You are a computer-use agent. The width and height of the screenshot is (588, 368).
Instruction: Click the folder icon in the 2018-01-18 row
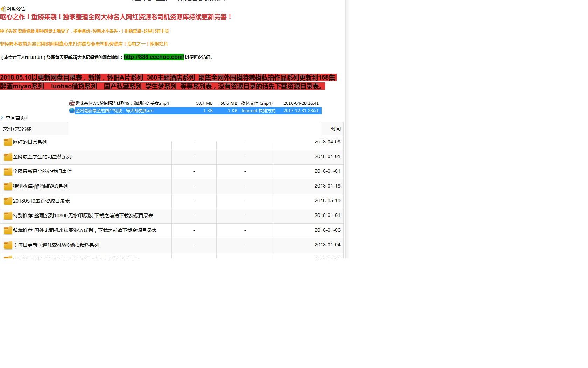[8, 186]
